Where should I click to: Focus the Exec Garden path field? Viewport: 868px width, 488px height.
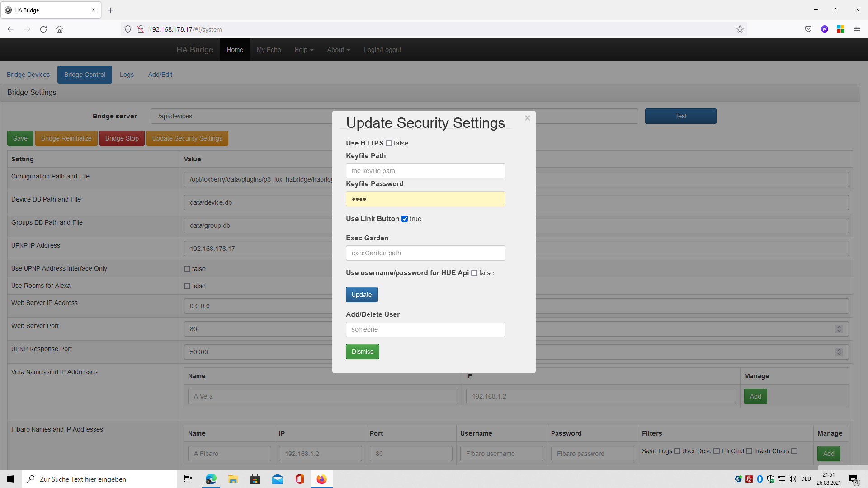coord(425,253)
